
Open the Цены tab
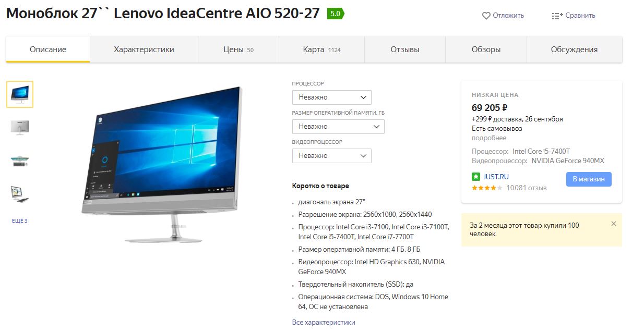coord(238,50)
